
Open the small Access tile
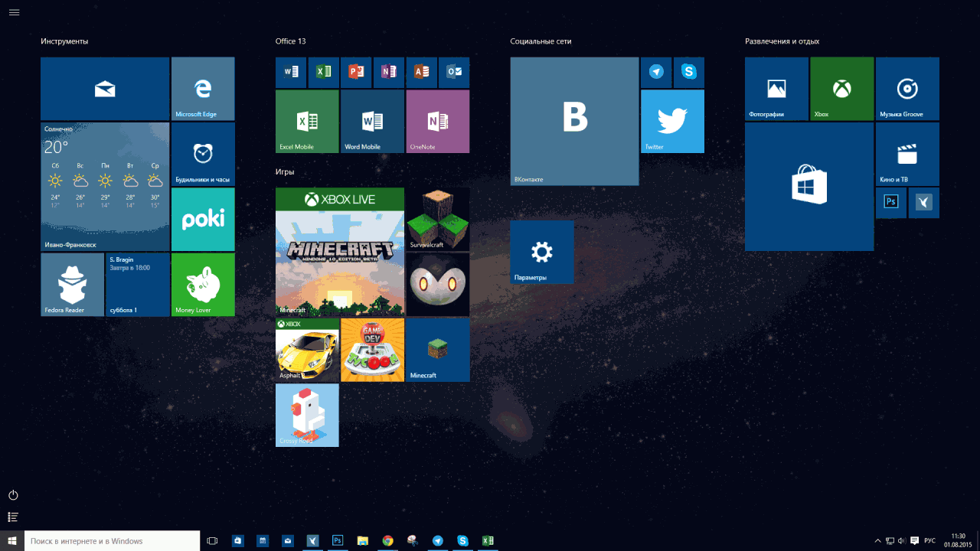click(422, 72)
